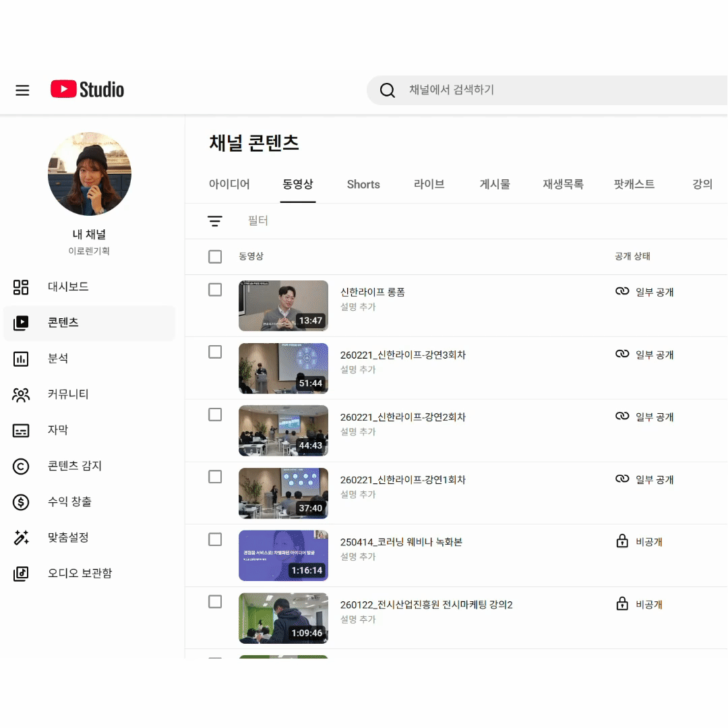Click the YouTube Studio logo

(87, 89)
